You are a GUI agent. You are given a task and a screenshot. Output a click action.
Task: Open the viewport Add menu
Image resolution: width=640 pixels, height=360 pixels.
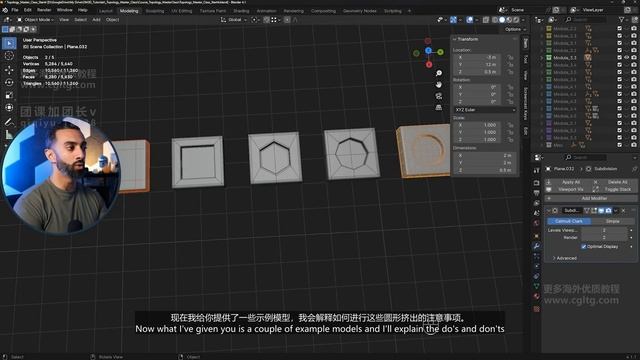(x=96, y=20)
